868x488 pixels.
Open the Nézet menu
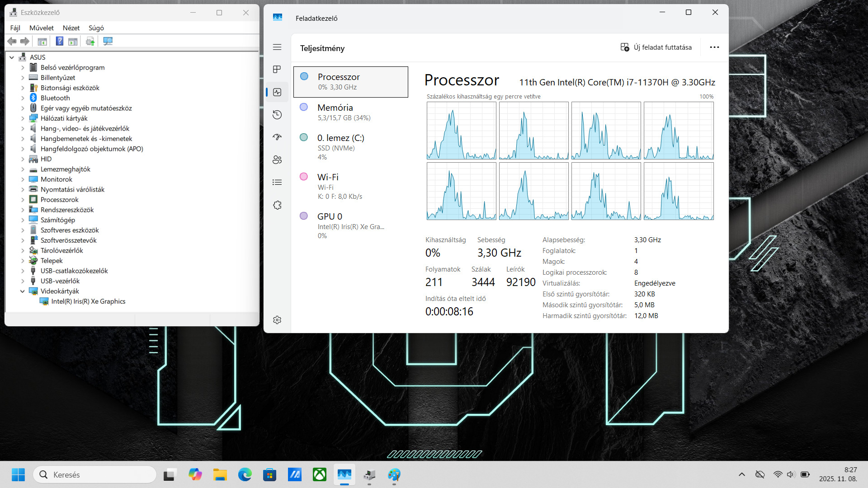click(71, 28)
